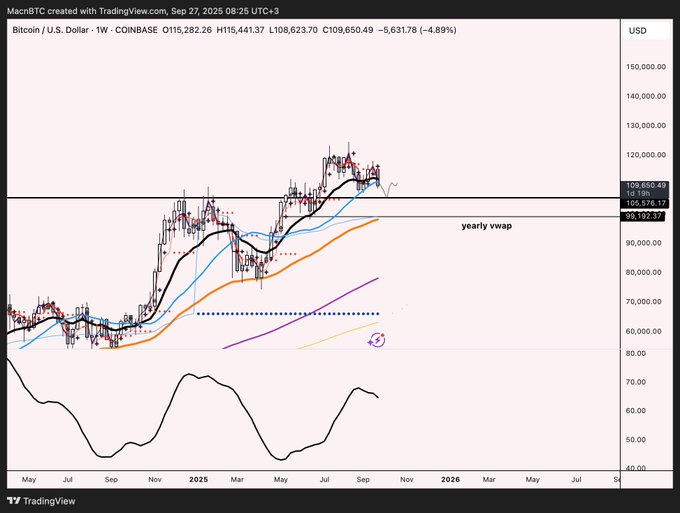The image size is (680, 513).
Task: Click the countdown '1d 19h' label
Action: [638, 193]
